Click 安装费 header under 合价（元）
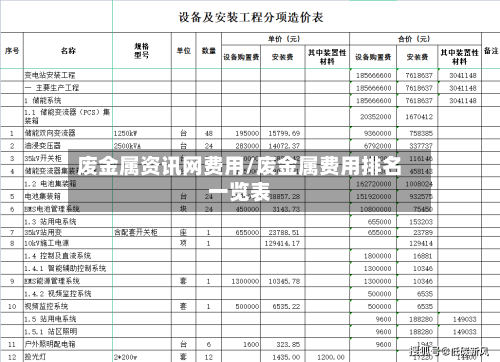500x362 pixels. tap(417, 57)
